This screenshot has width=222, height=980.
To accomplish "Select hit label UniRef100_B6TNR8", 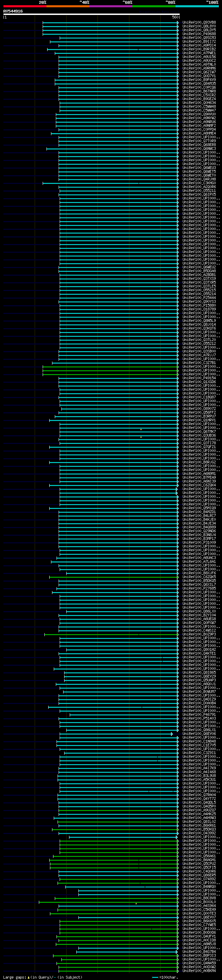I will click(199, 91).
